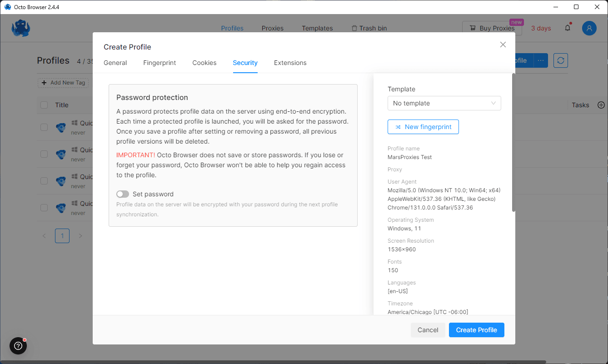Open the notifications bell
This screenshot has height=364, width=608.
click(568, 28)
